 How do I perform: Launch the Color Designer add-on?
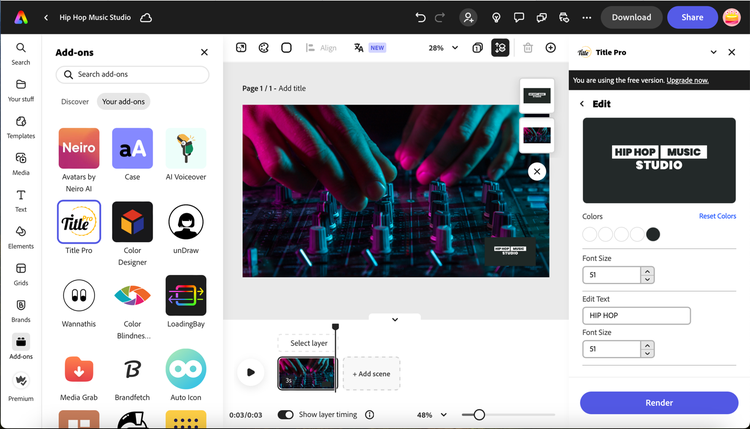click(x=132, y=233)
